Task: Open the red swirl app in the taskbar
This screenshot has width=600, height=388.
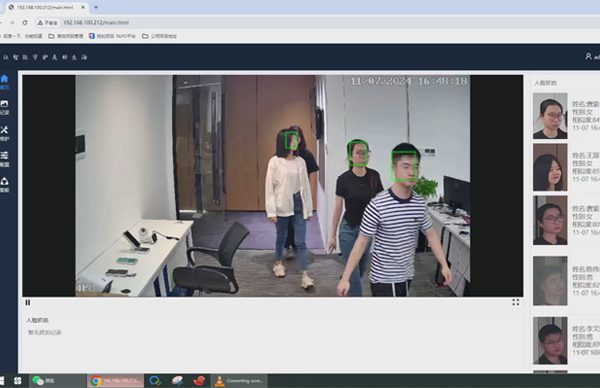Action: tap(199, 381)
